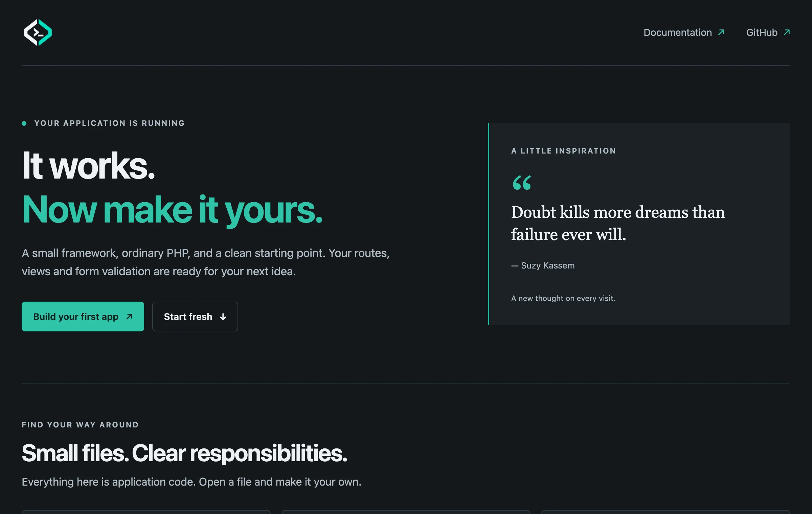812x514 pixels.
Task: Click the framework logo in the header
Action: click(x=38, y=32)
